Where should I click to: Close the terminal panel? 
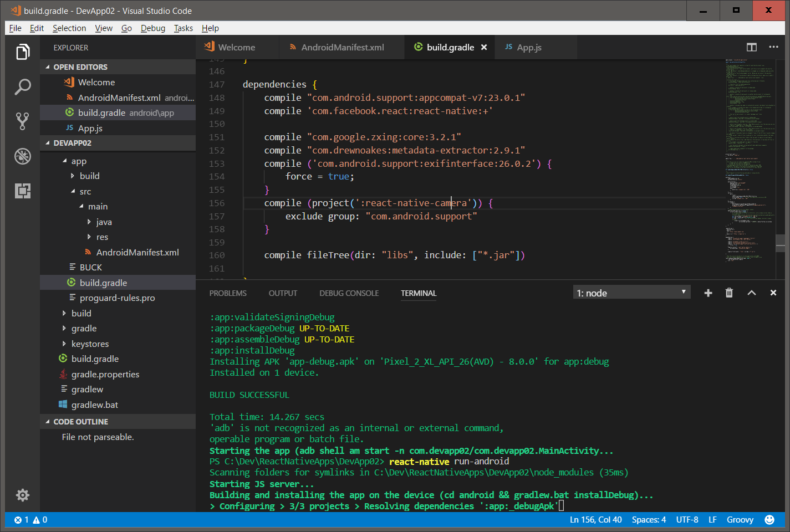pos(773,293)
